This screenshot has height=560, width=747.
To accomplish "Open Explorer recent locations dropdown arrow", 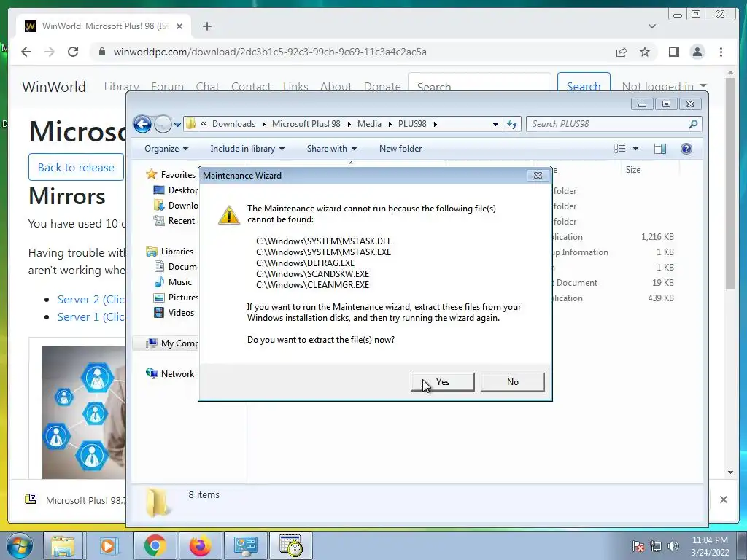I will pyautogui.click(x=177, y=124).
